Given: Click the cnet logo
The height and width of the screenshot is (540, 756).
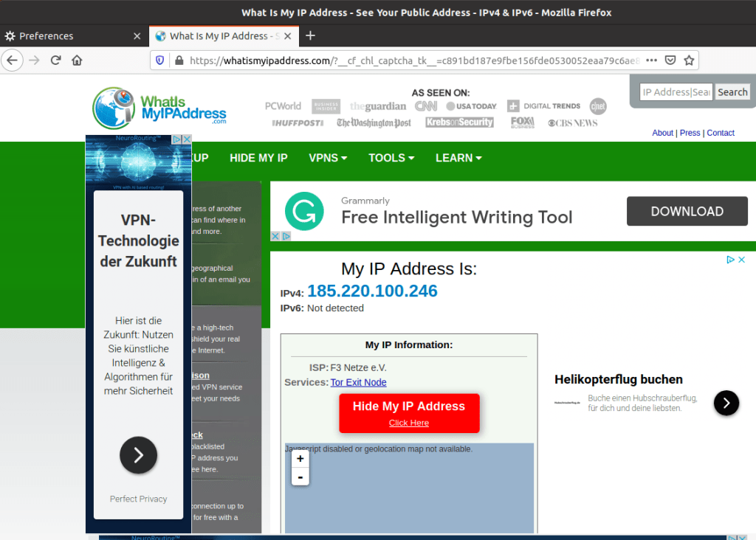Looking at the screenshot, I should [598, 106].
